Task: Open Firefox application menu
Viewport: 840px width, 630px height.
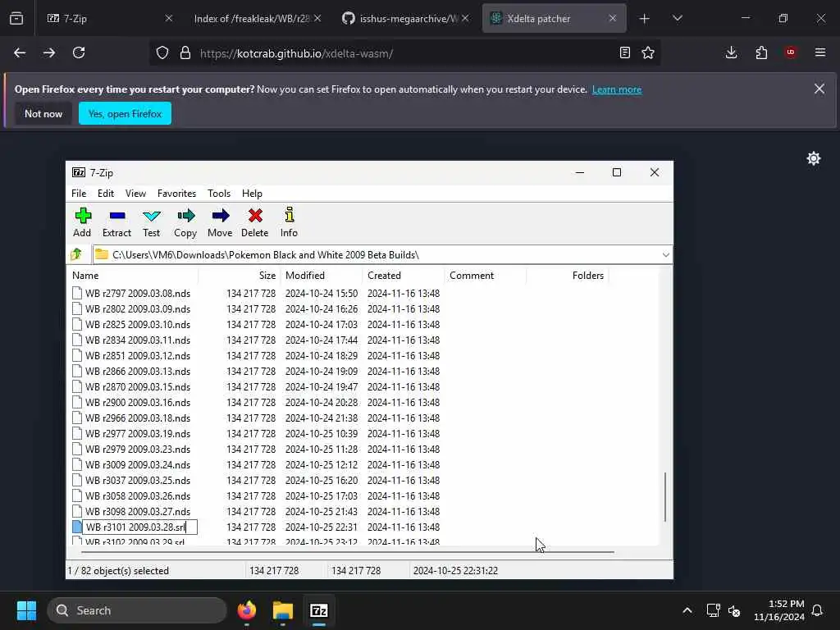Action: point(820,52)
